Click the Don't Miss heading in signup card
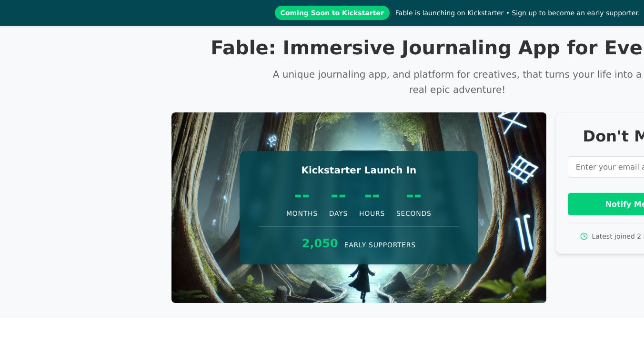This screenshot has height=362, width=644. point(614,136)
